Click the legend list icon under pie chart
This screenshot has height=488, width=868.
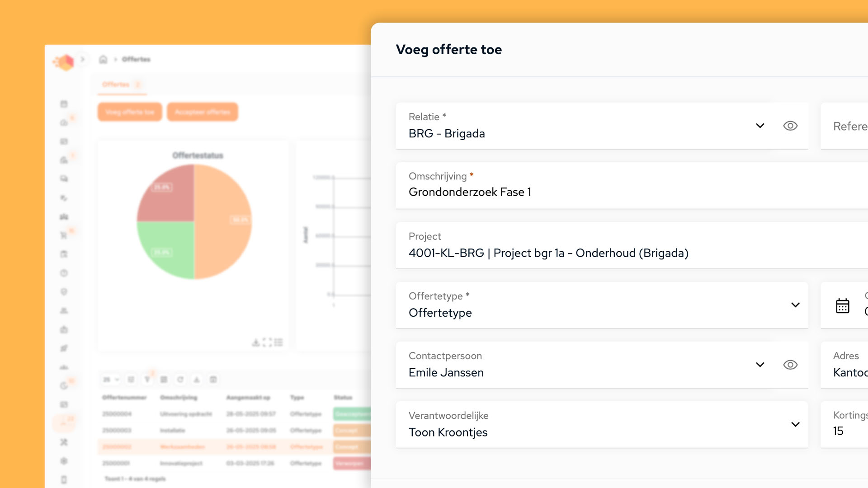tap(278, 343)
